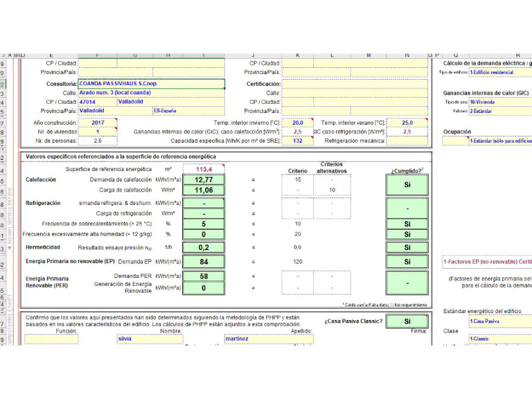
Task: Select the Consultoría cell COANDA PASSIVHAUS S.Coop.
Action: [x=151, y=83]
